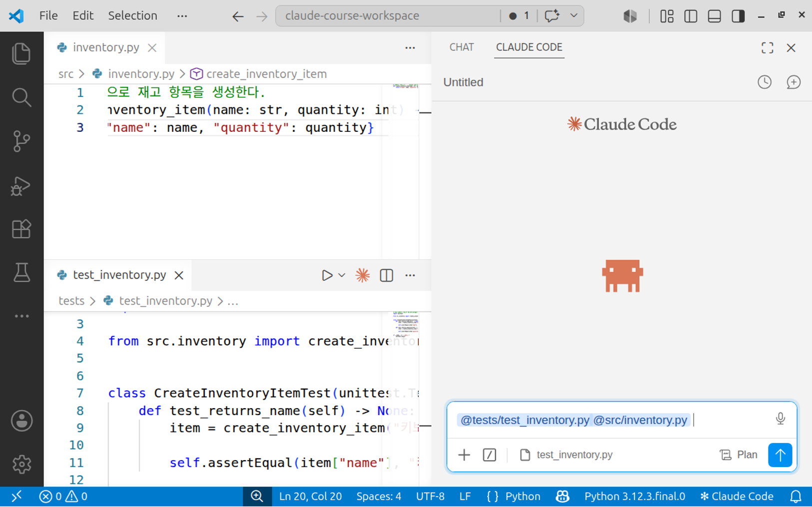The image size is (812, 507).
Task: Select Python 3.12.3 interpreter
Action: [635, 497]
